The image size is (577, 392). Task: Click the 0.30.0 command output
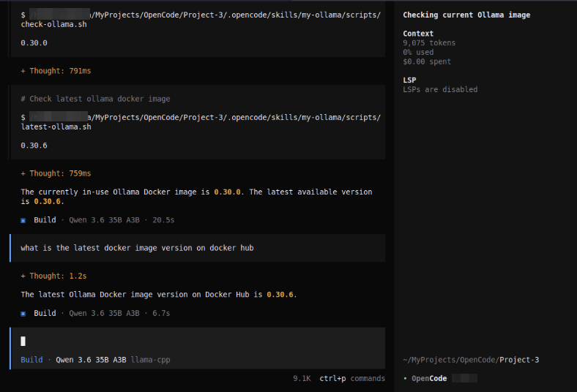[34, 43]
